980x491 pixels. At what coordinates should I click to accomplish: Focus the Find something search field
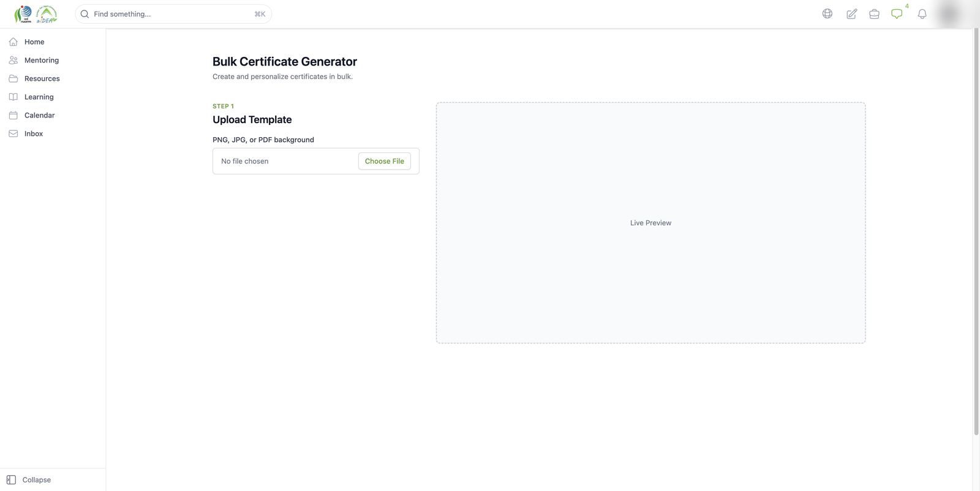coord(173,14)
